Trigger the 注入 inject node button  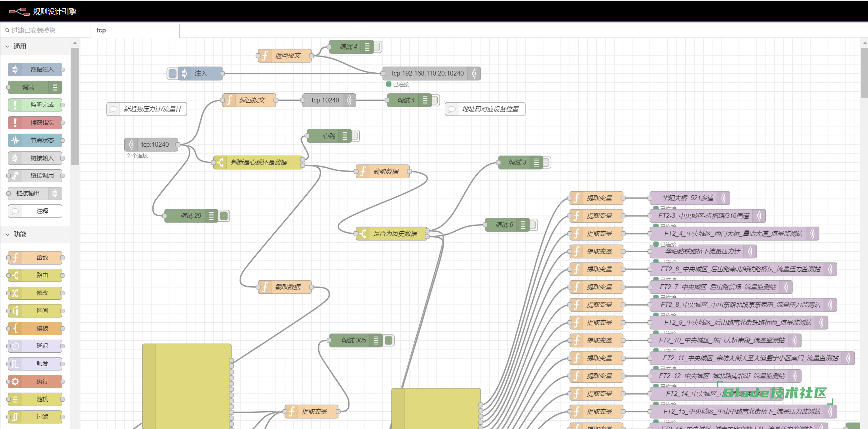(172, 74)
